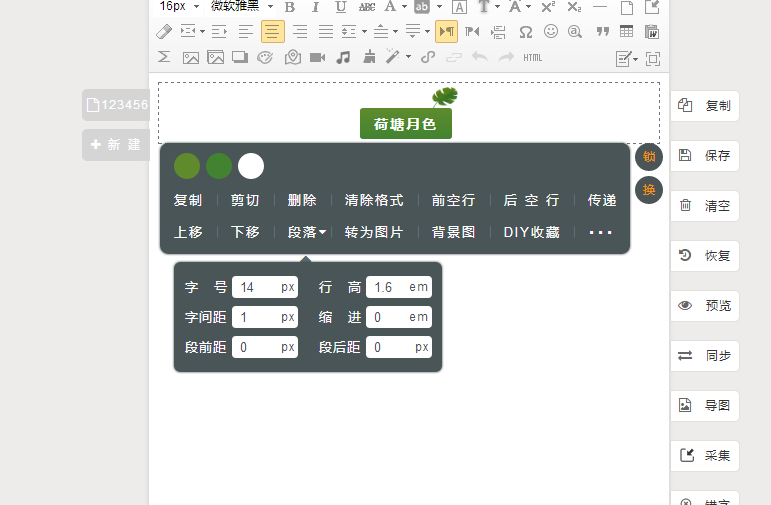The image size is (771, 505).
Task: Toggle underline formatting
Action: [x=341, y=7]
